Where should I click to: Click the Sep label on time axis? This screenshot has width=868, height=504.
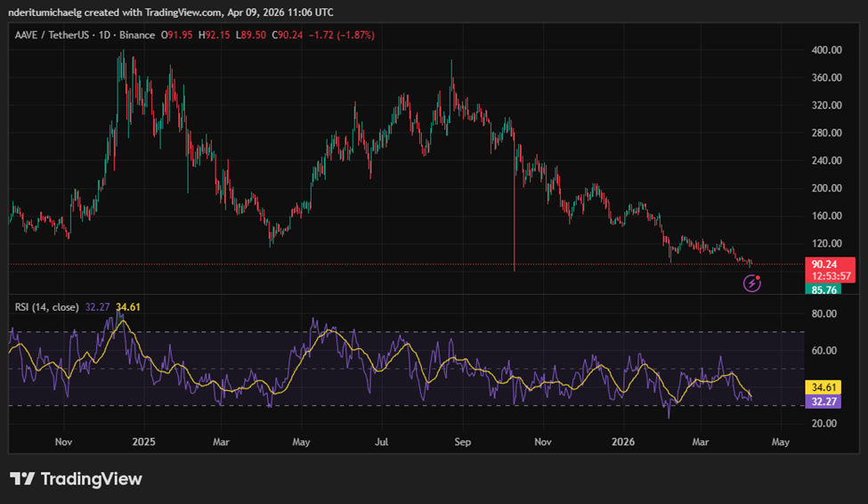[462, 441]
